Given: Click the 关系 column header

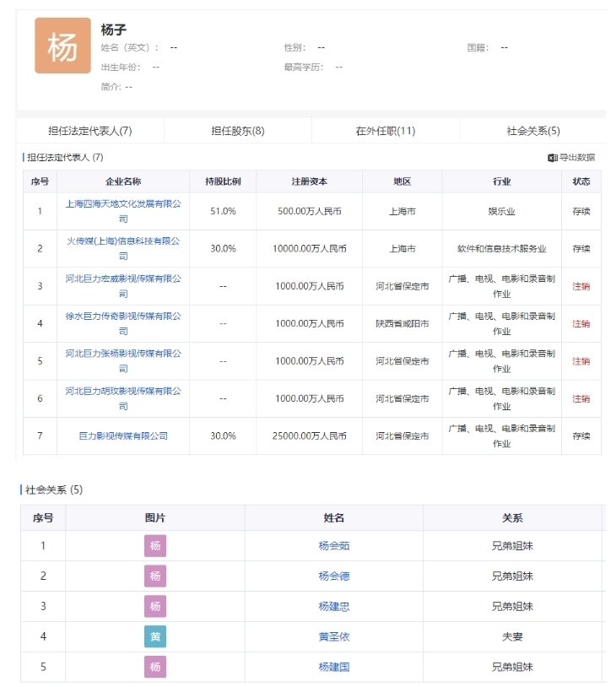Looking at the screenshot, I should 512,518.
